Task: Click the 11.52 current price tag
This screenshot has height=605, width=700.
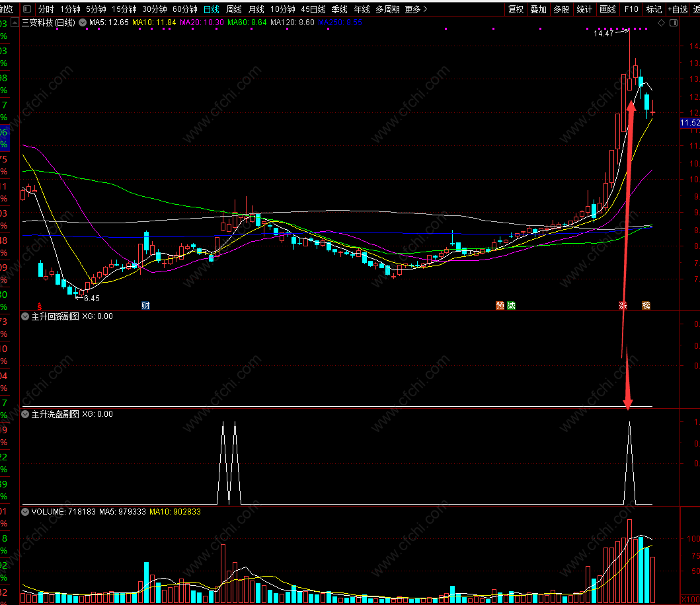Action: coord(689,123)
